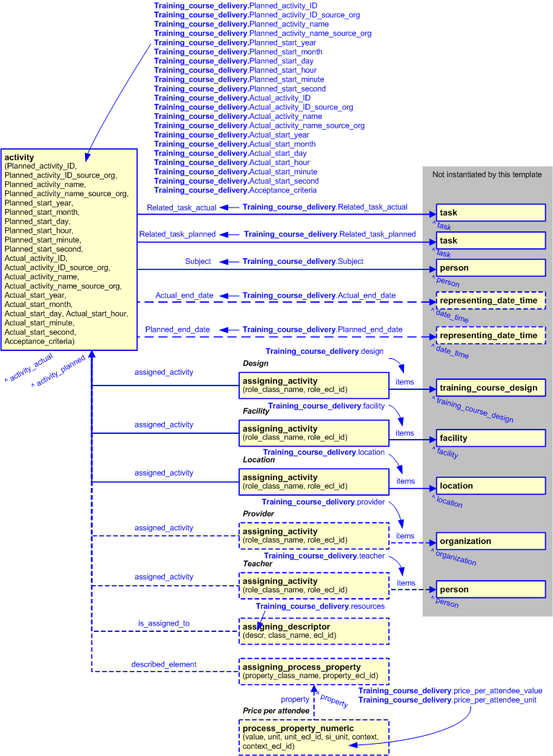The width and height of the screenshot is (553, 756).
Task: Click the activity entity box title
Action: tap(19, 157)
